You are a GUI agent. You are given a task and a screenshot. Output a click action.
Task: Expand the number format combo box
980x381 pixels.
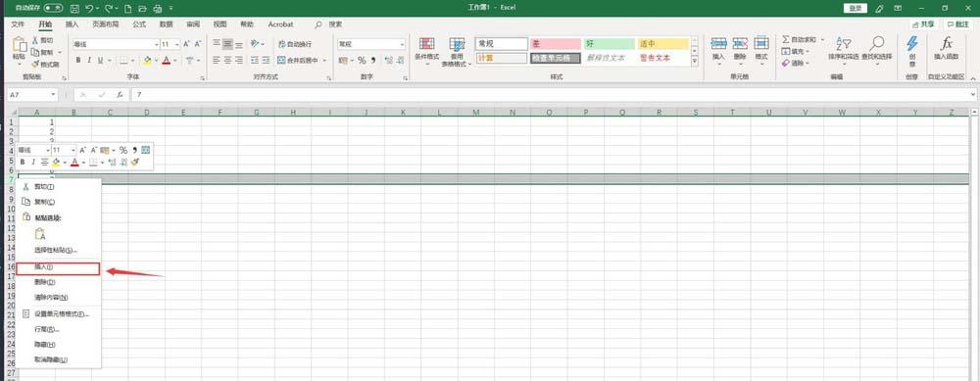click(402, 44)
